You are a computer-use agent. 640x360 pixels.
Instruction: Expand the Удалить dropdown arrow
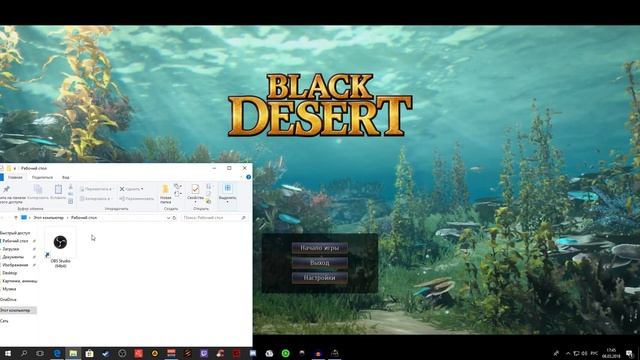coord(142,189)
